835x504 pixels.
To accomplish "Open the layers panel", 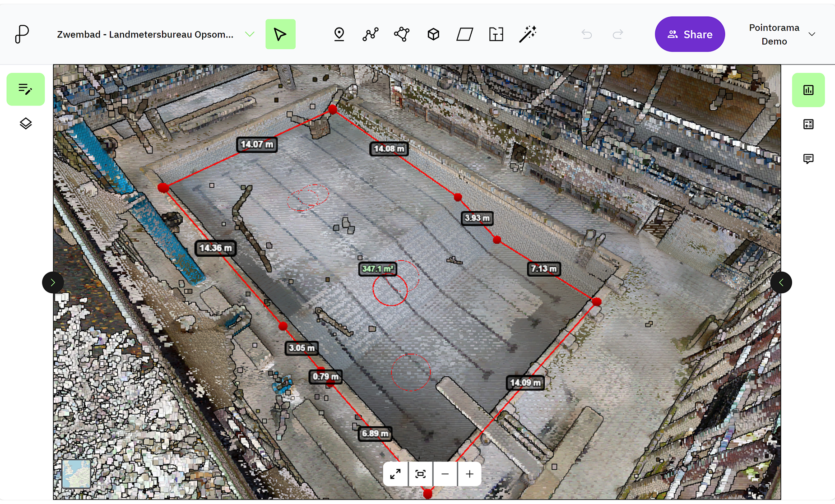I will coord(26,123).
